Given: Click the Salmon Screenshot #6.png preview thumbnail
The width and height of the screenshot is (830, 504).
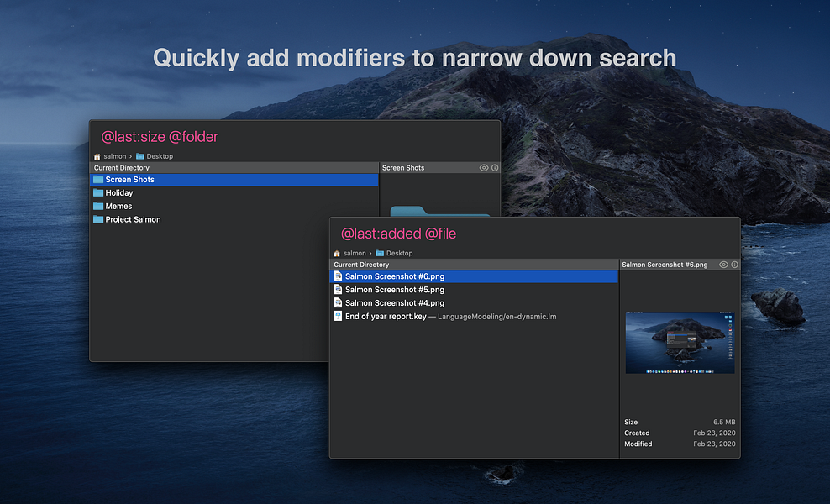Looking at the screenshot, I should [680, 343].
